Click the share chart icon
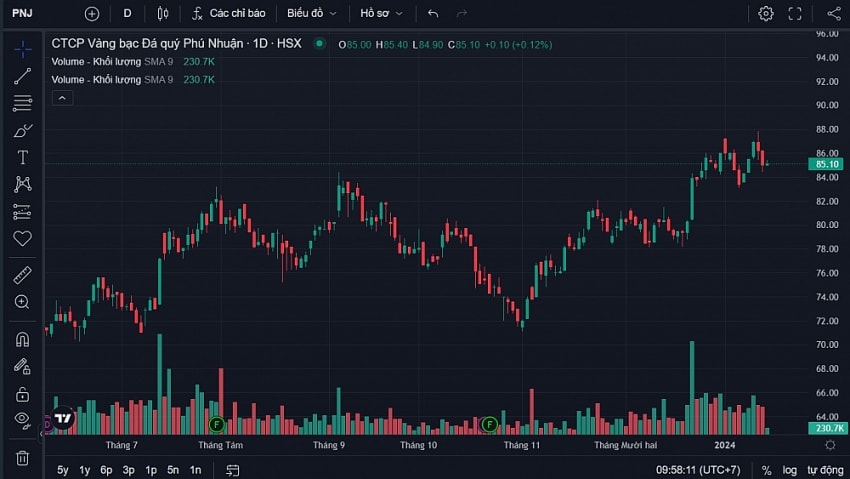Screen dimensions: 850x479 tap(834, 14)
